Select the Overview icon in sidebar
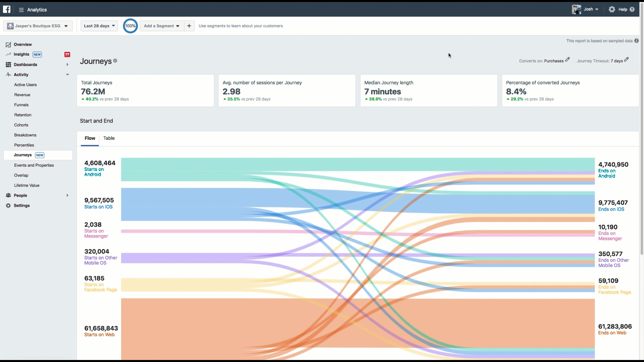Image resolution: width=644 pixels, height=362 pixels. (8, 44)
